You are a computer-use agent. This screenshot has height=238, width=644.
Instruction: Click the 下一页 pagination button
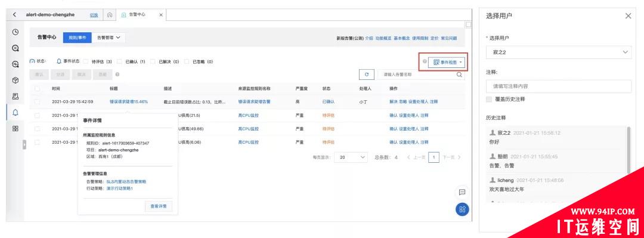pyautogui.click(x=451, y=157)
